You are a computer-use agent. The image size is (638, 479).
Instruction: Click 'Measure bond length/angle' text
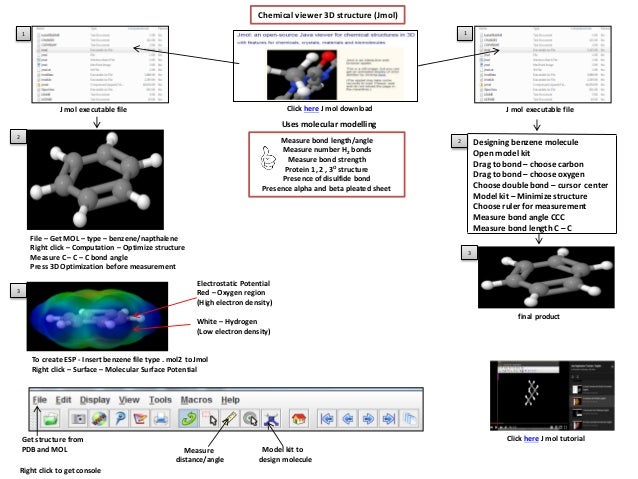click(327, 140)
